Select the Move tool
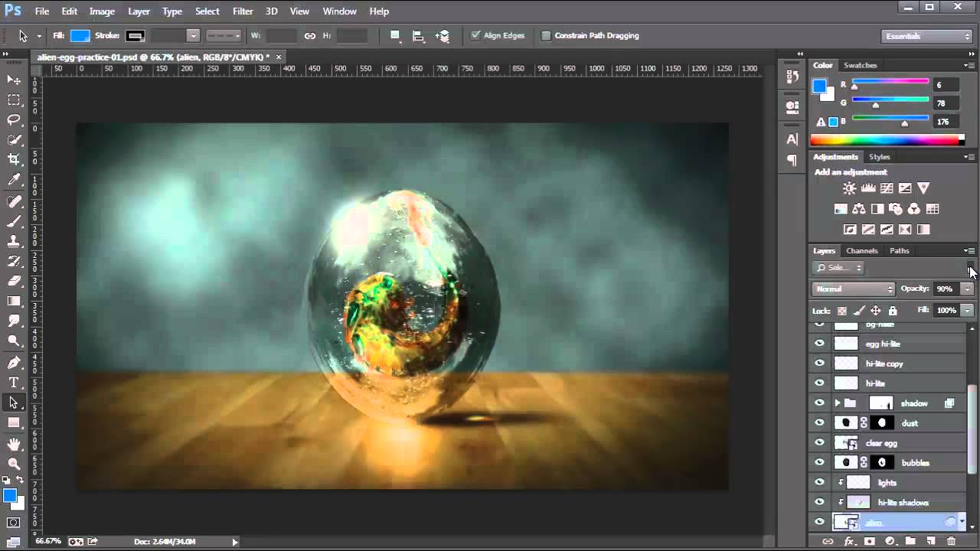This screenshot has width=980, height=551. 14,80
